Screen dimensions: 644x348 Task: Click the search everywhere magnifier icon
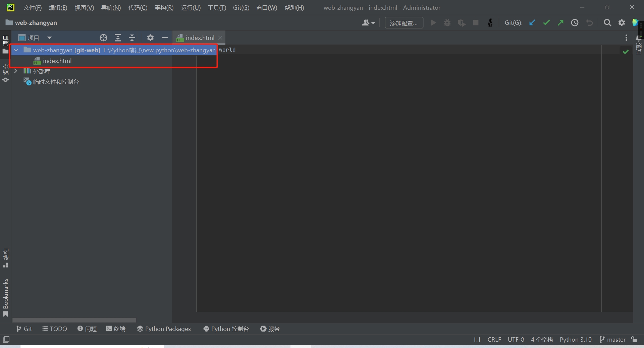pyautogui.click(x=607, y=23)
